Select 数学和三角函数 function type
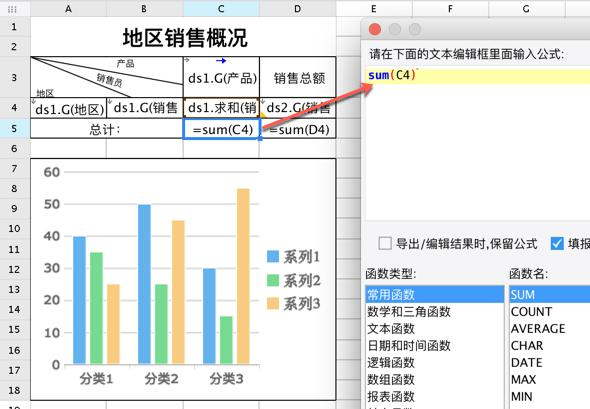 tap(435, 311)
